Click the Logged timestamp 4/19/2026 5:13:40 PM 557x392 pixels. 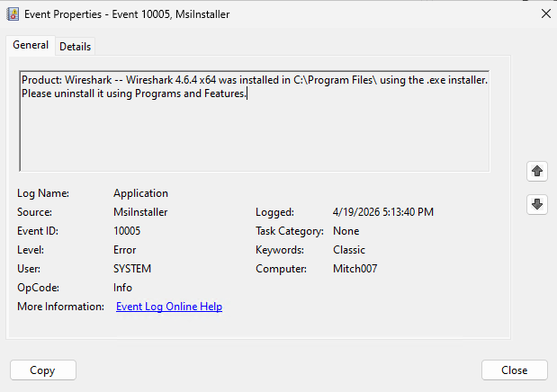point(383,212)
